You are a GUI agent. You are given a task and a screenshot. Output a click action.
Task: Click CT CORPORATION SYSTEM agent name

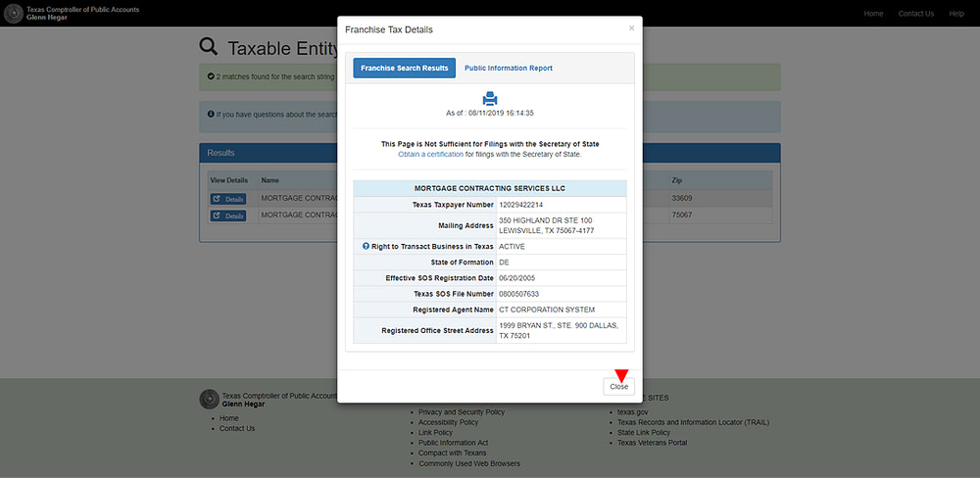pos(547,310)
